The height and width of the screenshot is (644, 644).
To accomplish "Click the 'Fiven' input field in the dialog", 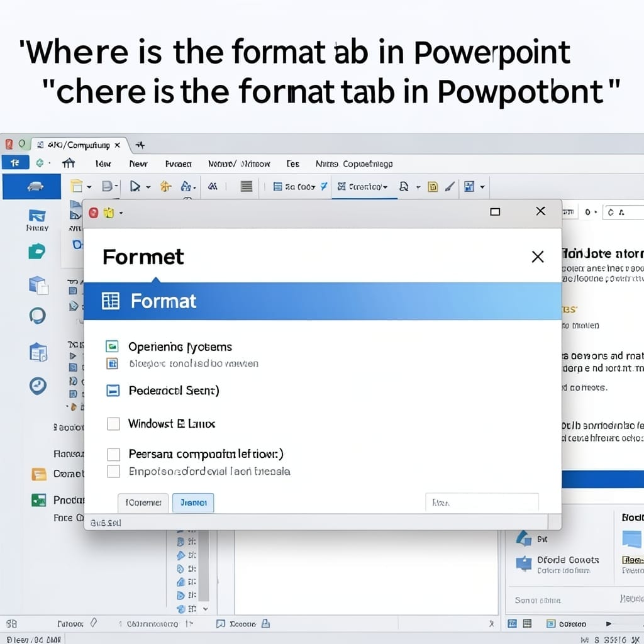I will [x=482, y=502].
